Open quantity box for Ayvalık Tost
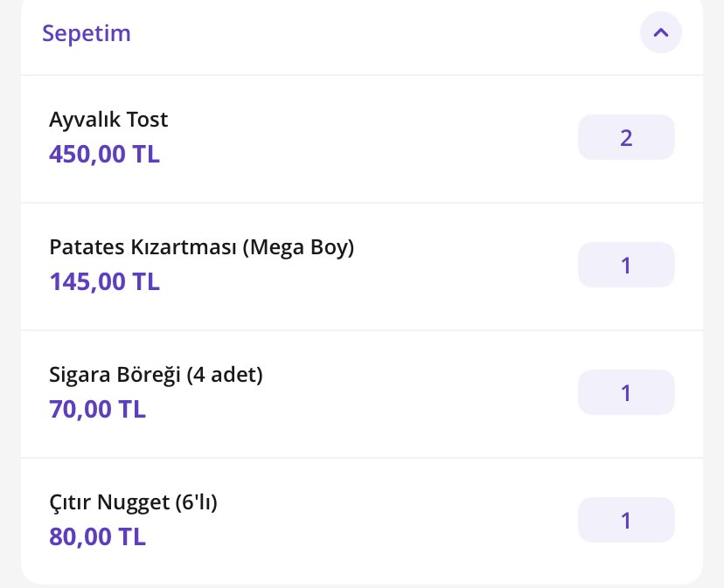The image size is (724, 588). click(626, 137)
